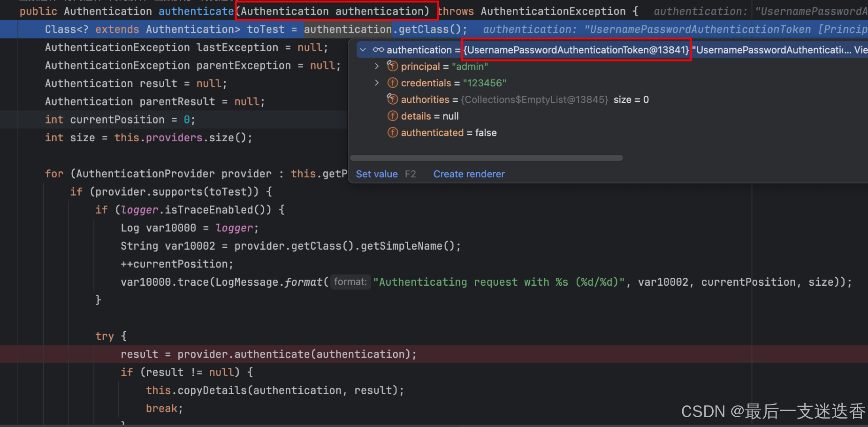Click the Set value link
The image size is (868, 427).
click(377, 174)
